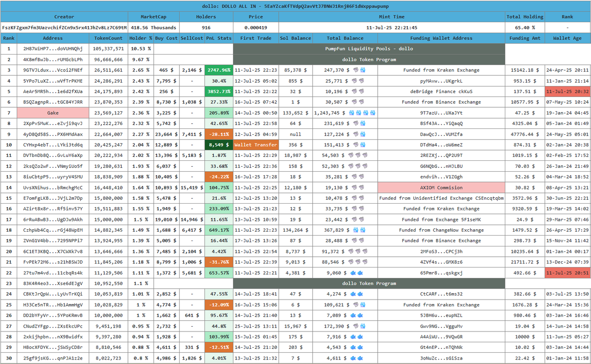The width and height of the screenshot is (591, 364).
Task: Click the Wallet Age column header
Action: (x=567, y=38)
